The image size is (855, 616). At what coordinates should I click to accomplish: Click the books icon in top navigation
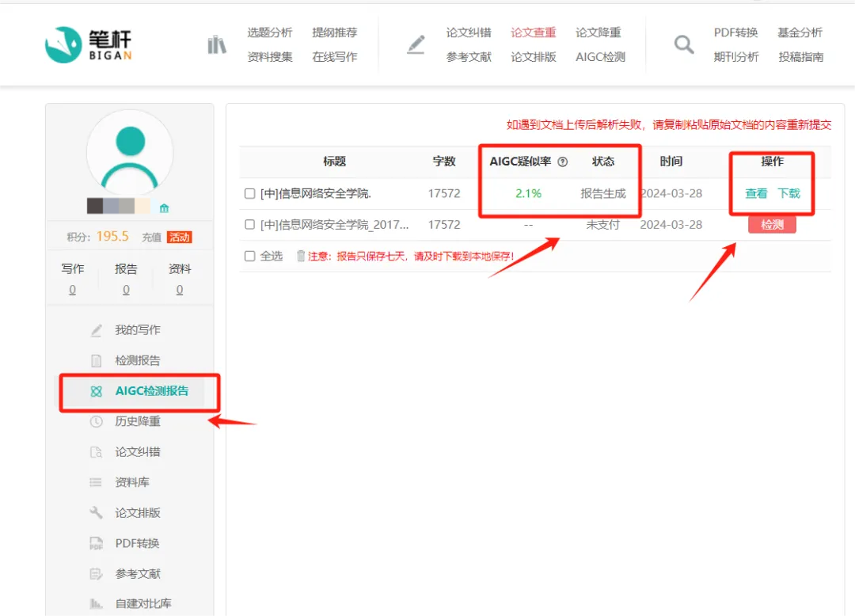coord(217,45)
